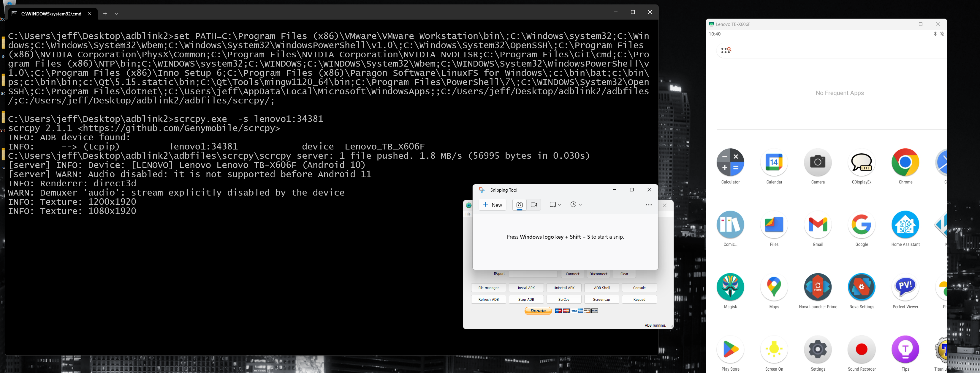Launch Sound Recorder app
Viewport: 980px width, 373px height.
[861, 350]
